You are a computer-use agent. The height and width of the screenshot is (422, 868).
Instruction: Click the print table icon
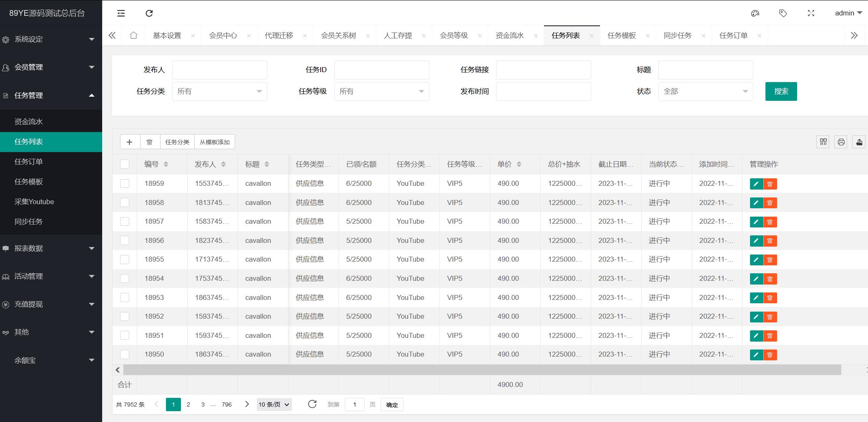pyautogui.click(x=841, y=142)
